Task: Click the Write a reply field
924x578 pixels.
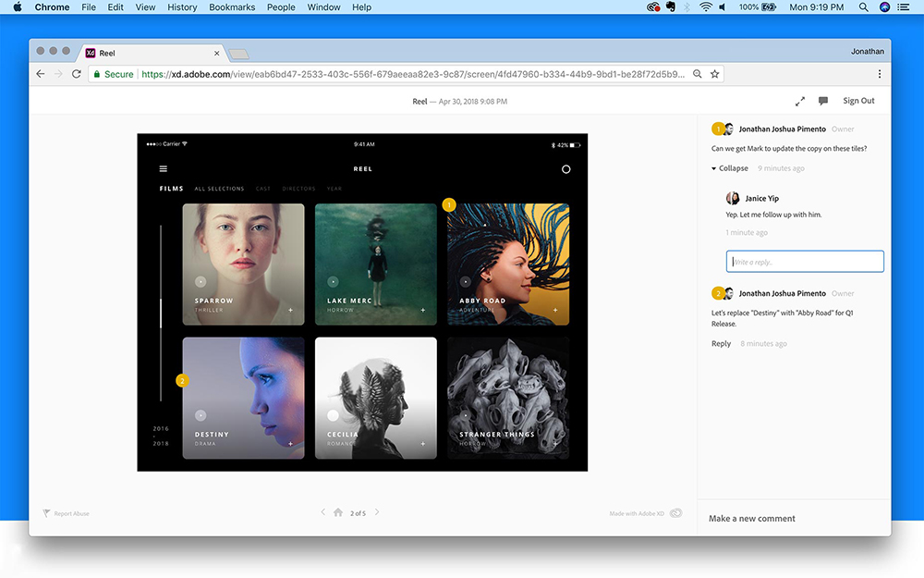Action: (x=805, y=262)
